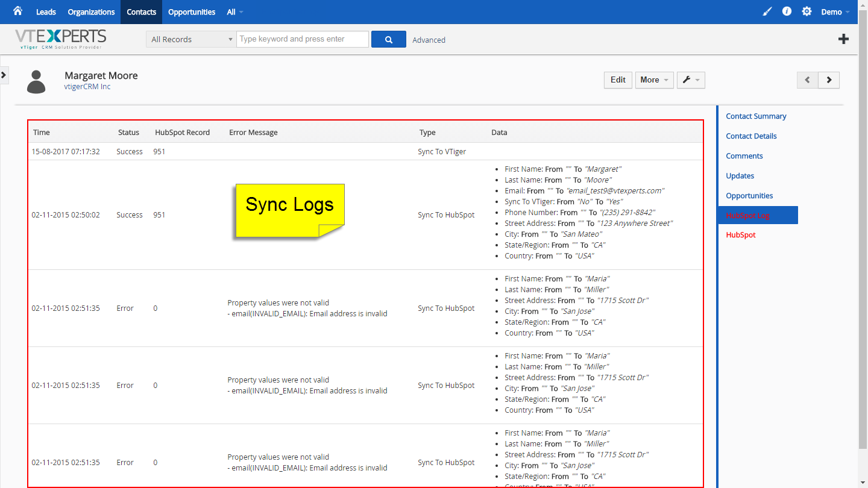
Task: Click the Type column header
Action: click(x=427, y=133)
